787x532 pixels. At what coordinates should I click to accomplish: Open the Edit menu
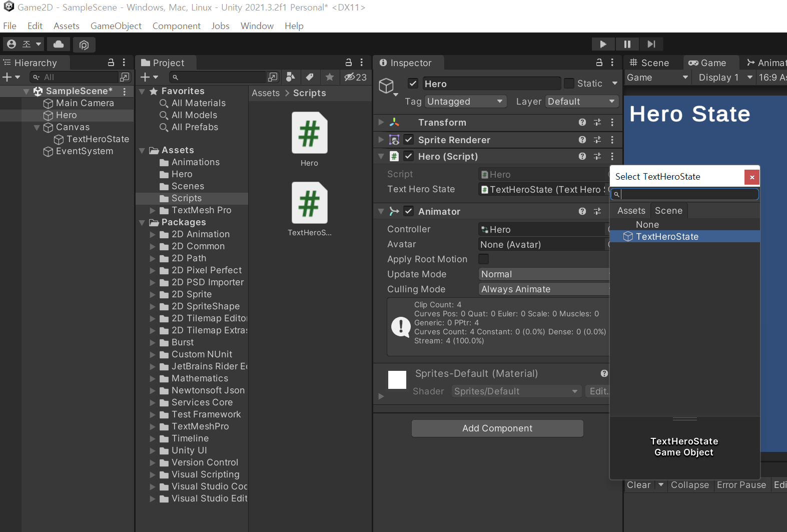click(35, 26)
